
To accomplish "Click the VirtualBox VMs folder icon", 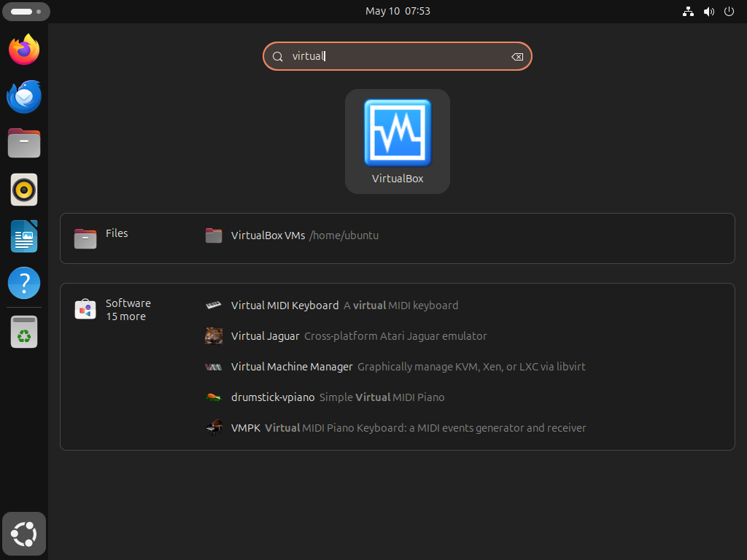I will 214,236.
